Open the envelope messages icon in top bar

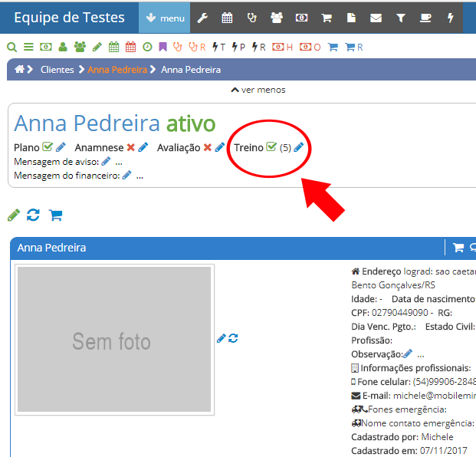click(376, 18)
